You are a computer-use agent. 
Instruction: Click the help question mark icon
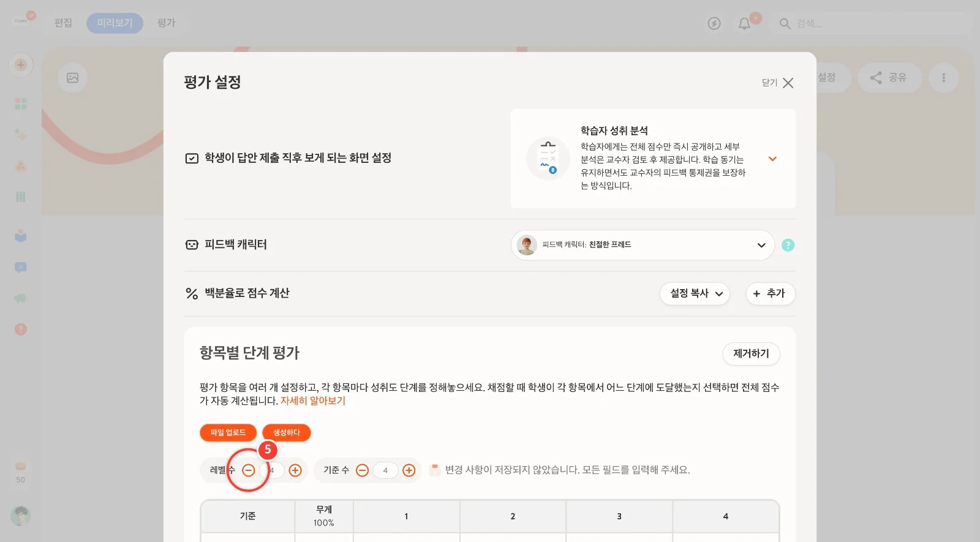(788, 245)
